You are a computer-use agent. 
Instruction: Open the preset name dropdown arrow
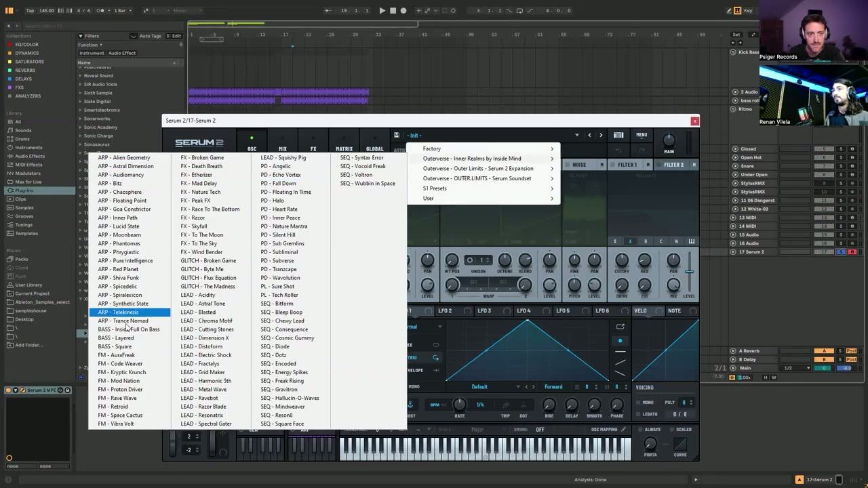point(577,135)
